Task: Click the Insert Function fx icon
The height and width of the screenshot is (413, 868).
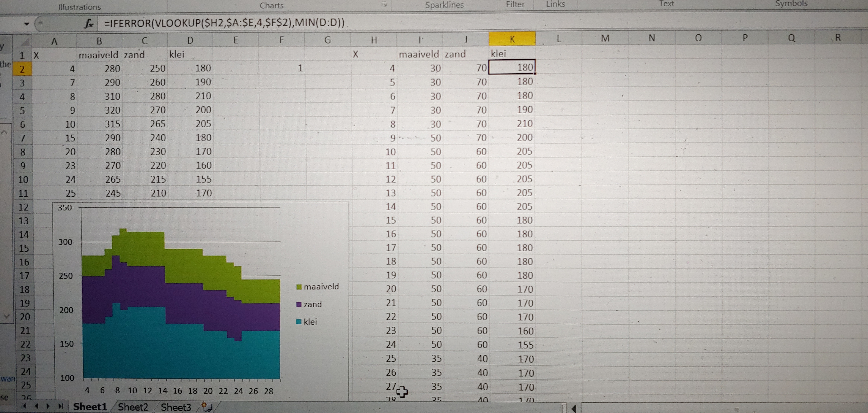Action: pyautogui.click(x=89, y=24)
